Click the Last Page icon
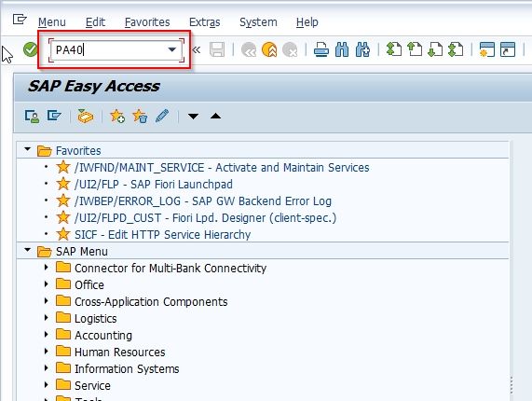This screenshot has height=401, width=532. [456, 49]
